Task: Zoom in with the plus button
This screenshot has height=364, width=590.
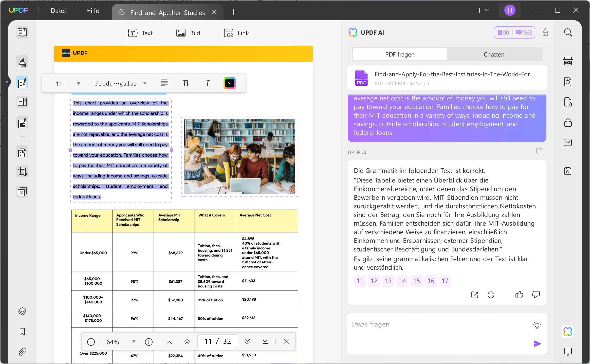Action: pos(149,342)
